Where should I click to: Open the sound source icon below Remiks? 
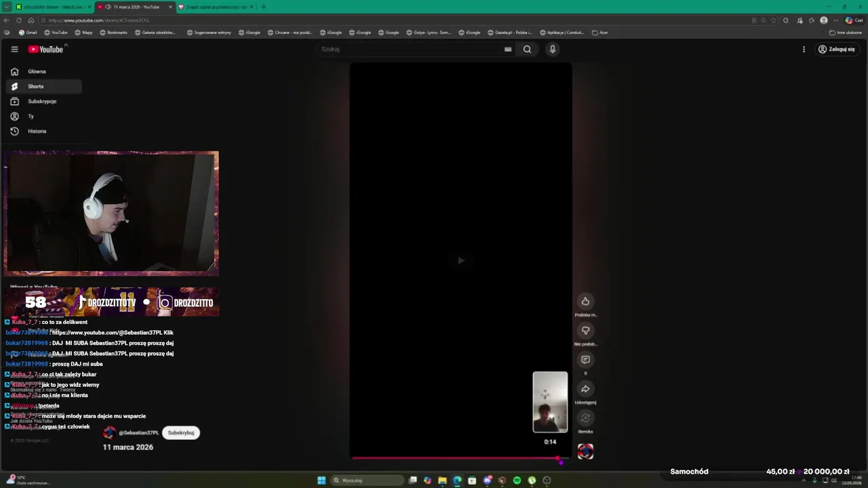[x=585, y=451]
